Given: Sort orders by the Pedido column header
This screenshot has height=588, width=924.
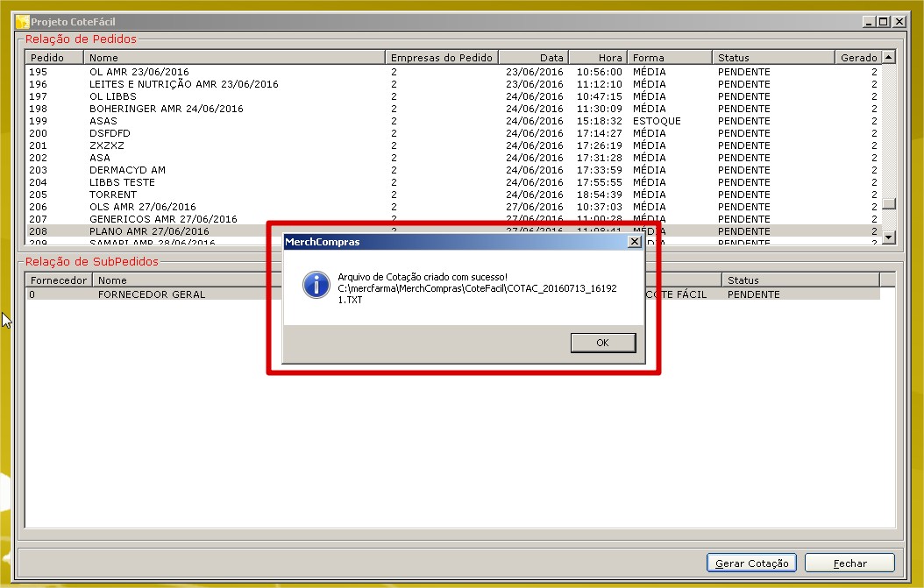Looking at the screenshot, I should [54, 58].
